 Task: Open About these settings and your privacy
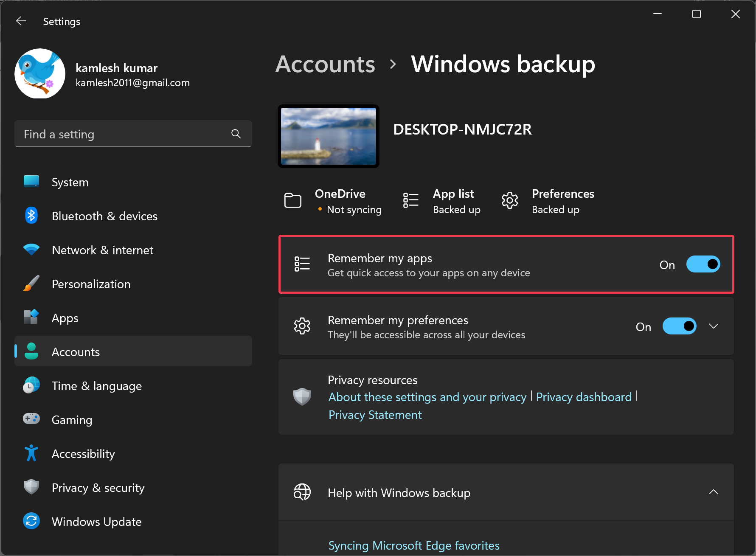(x=427, y=397)
